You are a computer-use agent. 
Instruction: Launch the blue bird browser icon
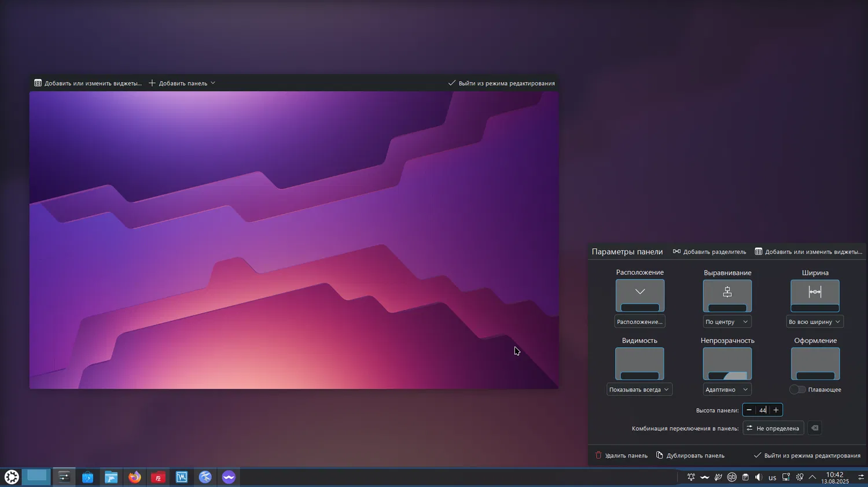[205, 477]
